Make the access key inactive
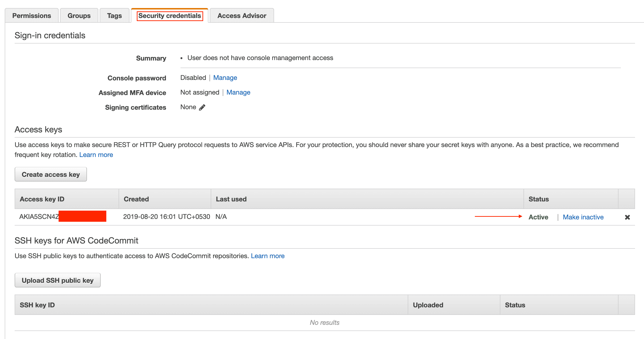The image size is (644, 339). [583, 217]
